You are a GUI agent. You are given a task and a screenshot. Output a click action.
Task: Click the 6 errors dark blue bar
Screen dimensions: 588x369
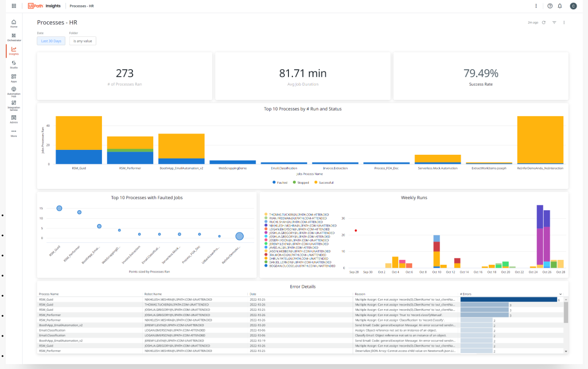coord(508,299)
